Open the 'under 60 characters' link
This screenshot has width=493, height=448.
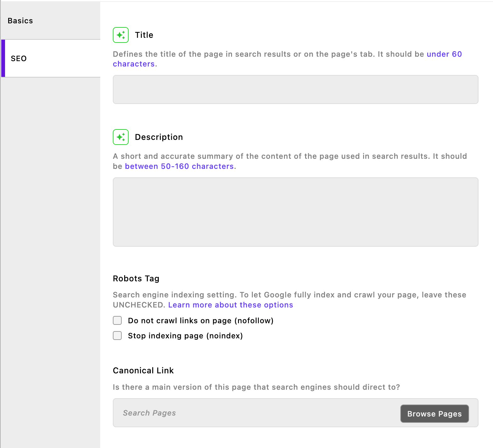[x=444, y=54]
